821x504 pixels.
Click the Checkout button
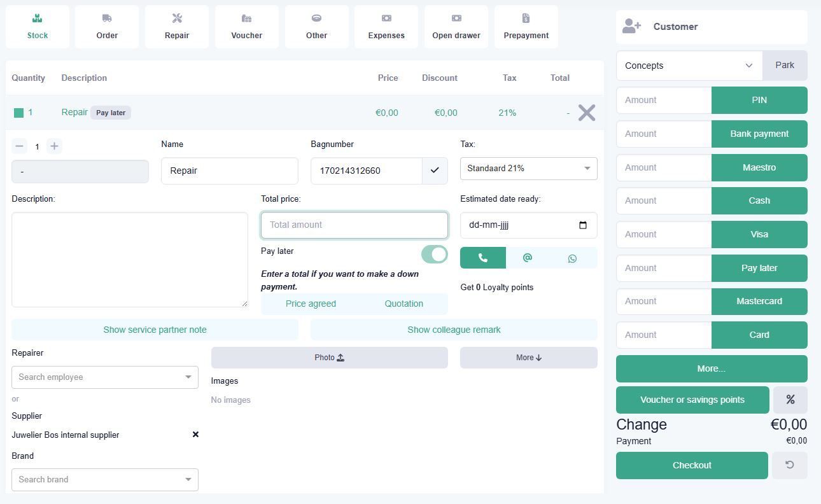(x=692, y=465)
